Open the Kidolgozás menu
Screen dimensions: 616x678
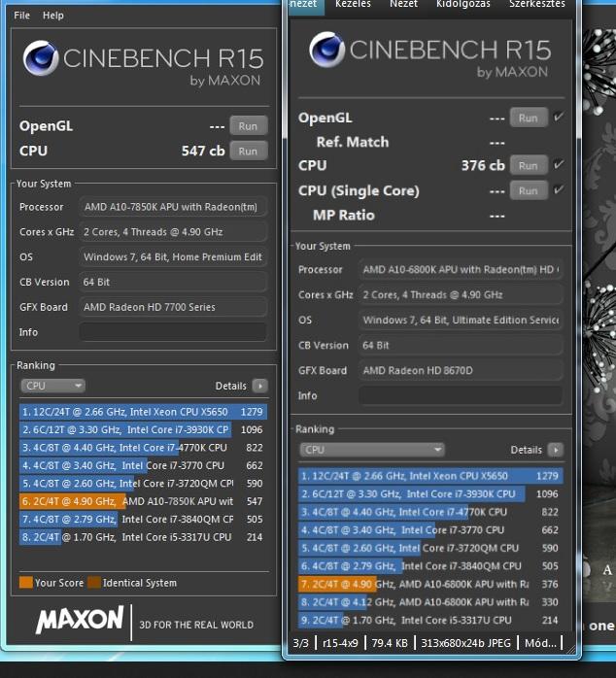pos(462,4)
